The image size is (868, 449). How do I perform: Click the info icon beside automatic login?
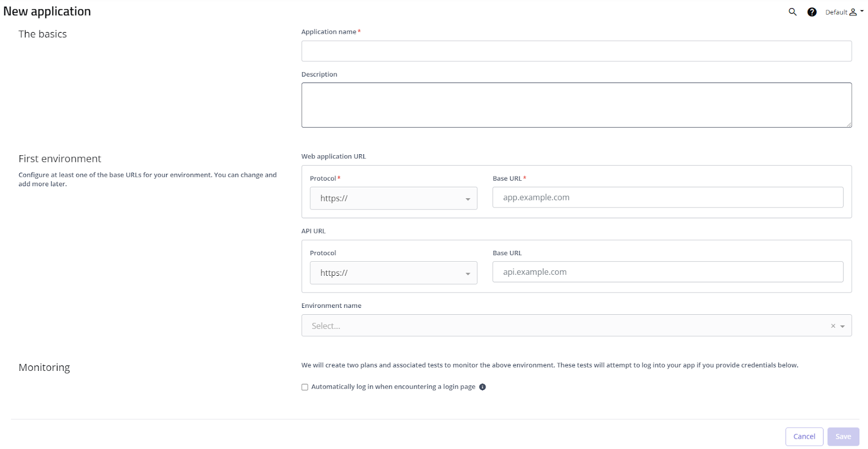482,387
